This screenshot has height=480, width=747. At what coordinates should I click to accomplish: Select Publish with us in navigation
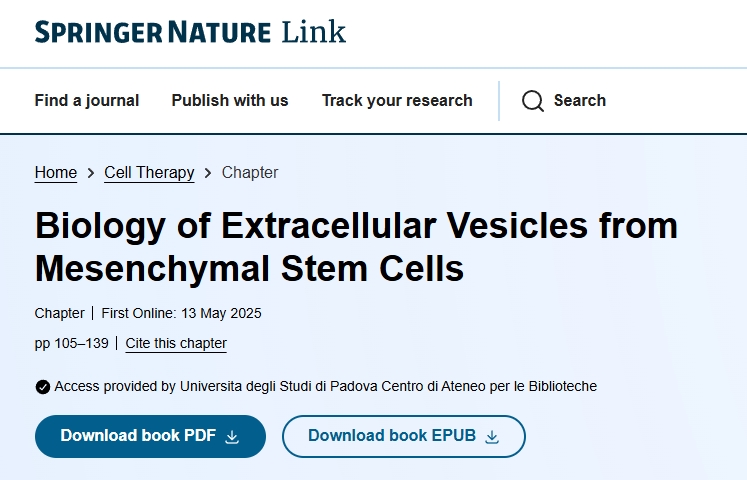[x=230, y=100]
